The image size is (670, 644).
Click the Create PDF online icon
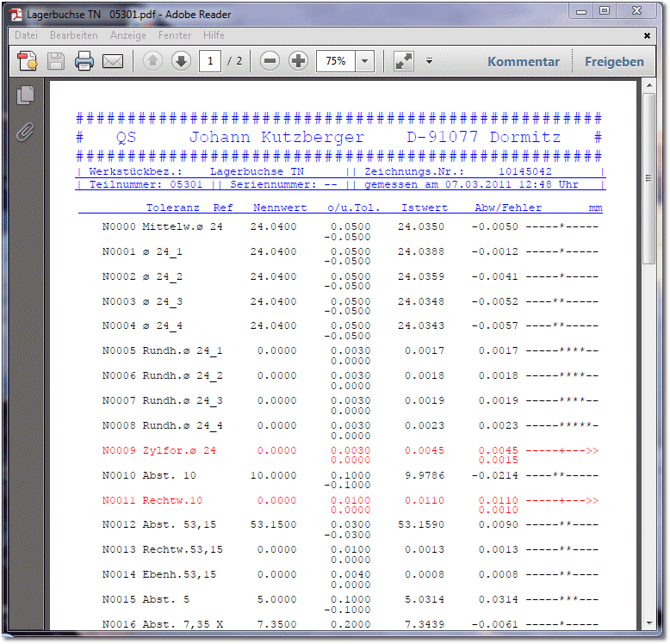[x=28, y=61]
